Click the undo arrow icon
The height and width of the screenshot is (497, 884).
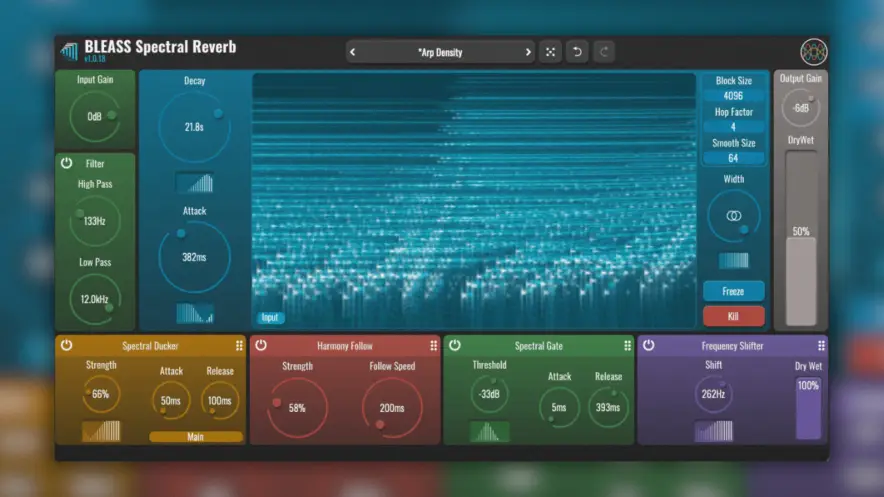point(577,52)
